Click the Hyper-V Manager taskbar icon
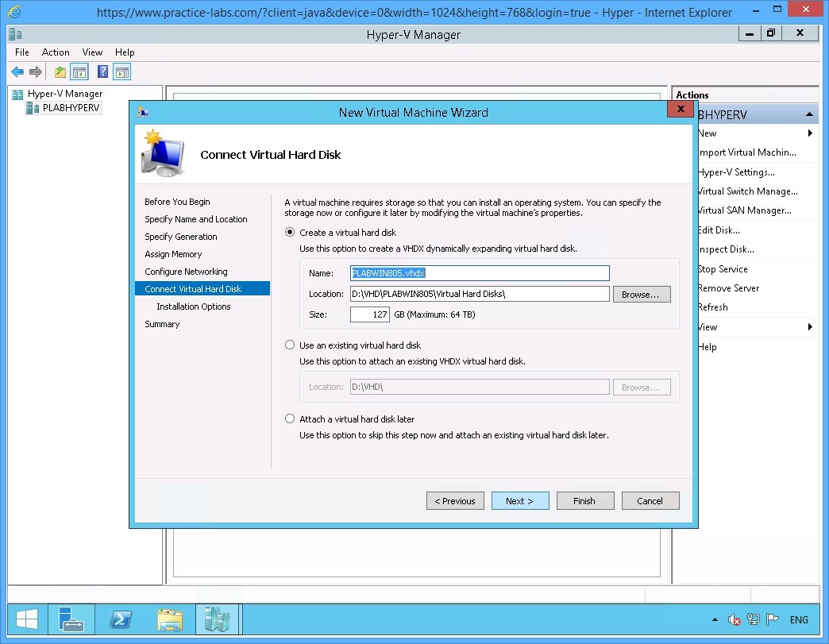 pos(218,619)
